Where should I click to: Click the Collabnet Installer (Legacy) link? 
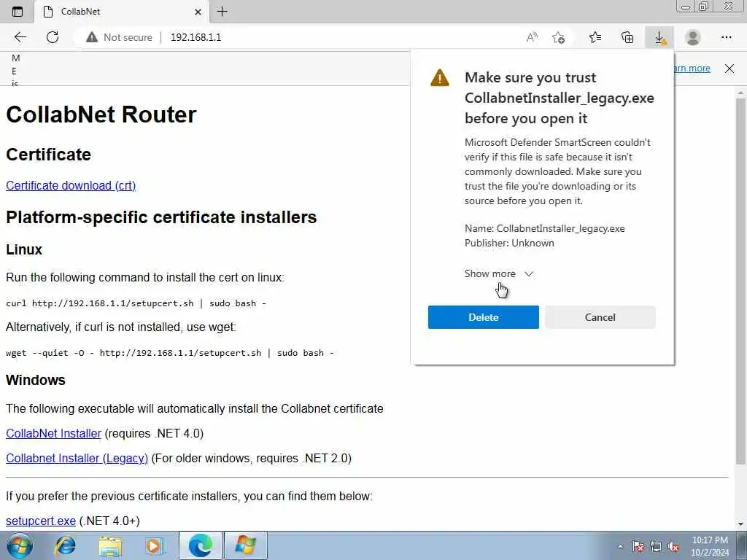point(77,458)
